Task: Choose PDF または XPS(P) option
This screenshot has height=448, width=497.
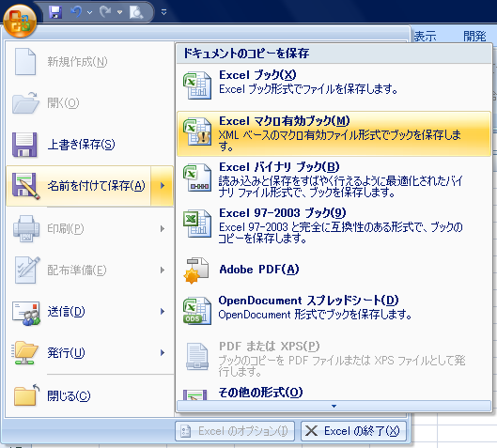Action: click(334, 358)
